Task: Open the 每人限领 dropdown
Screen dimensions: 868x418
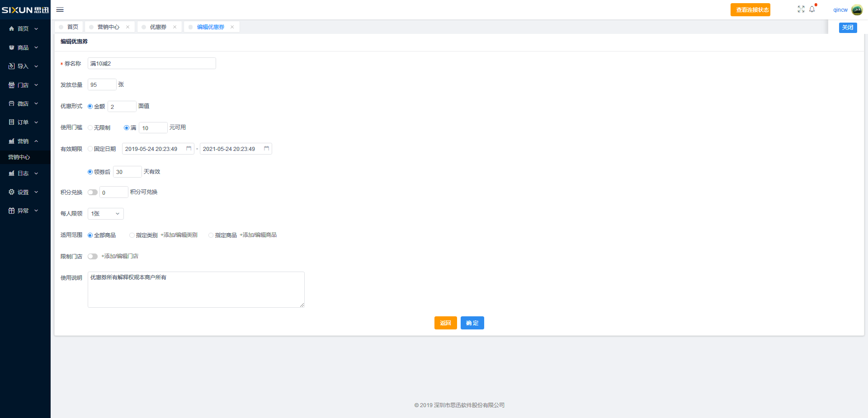Action: (x=105, y=214)
